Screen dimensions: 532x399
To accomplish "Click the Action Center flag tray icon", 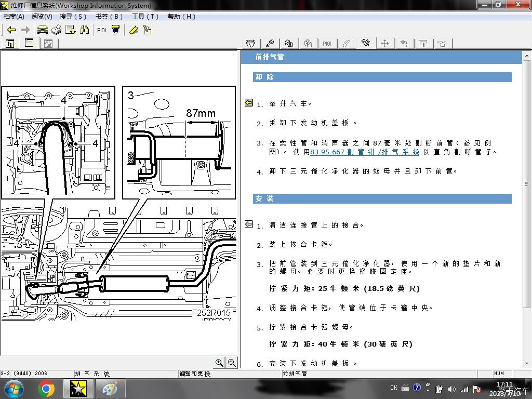I will (477, 389).
